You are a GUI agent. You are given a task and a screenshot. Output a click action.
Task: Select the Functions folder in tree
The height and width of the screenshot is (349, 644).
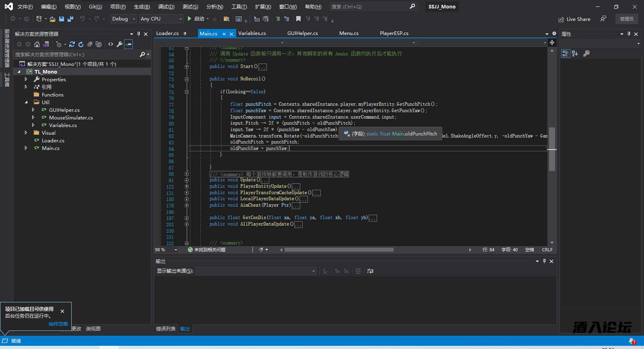point(52,95)
